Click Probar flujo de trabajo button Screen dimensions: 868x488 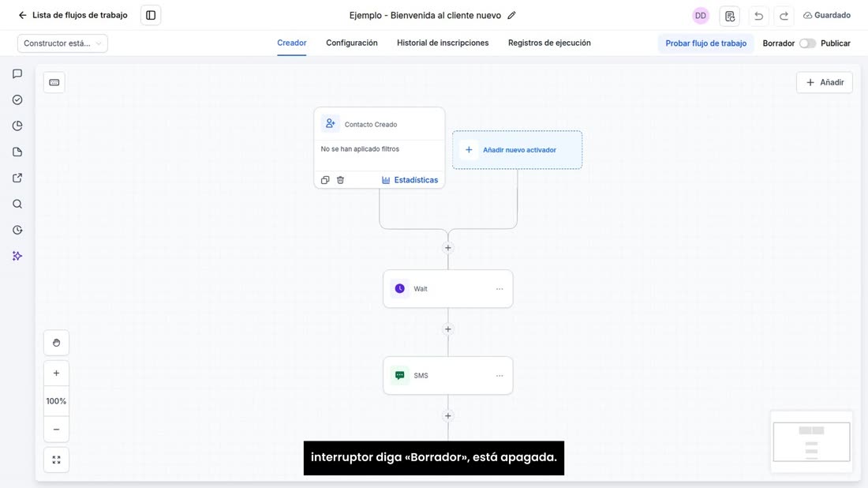[x=705, y=43]
